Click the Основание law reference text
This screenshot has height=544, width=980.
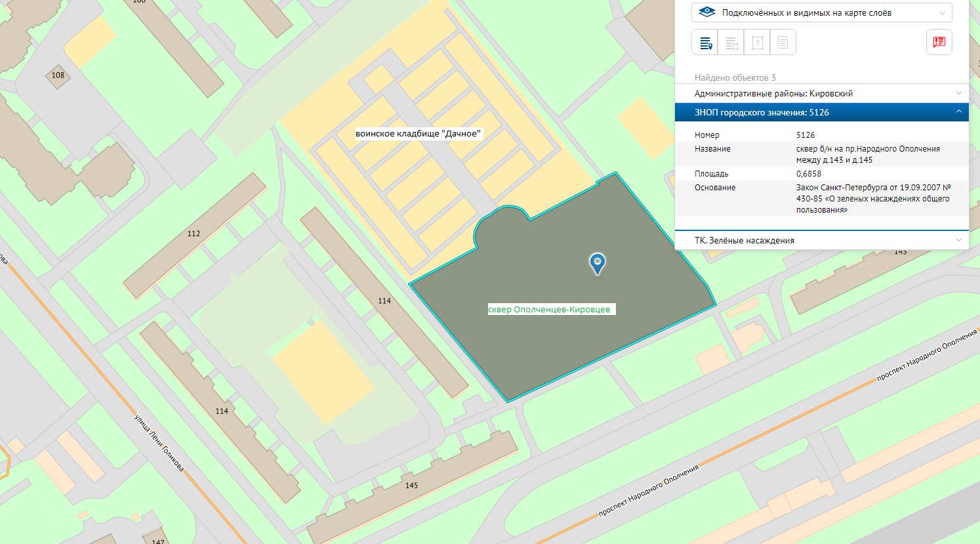click(x=872, y=198)
